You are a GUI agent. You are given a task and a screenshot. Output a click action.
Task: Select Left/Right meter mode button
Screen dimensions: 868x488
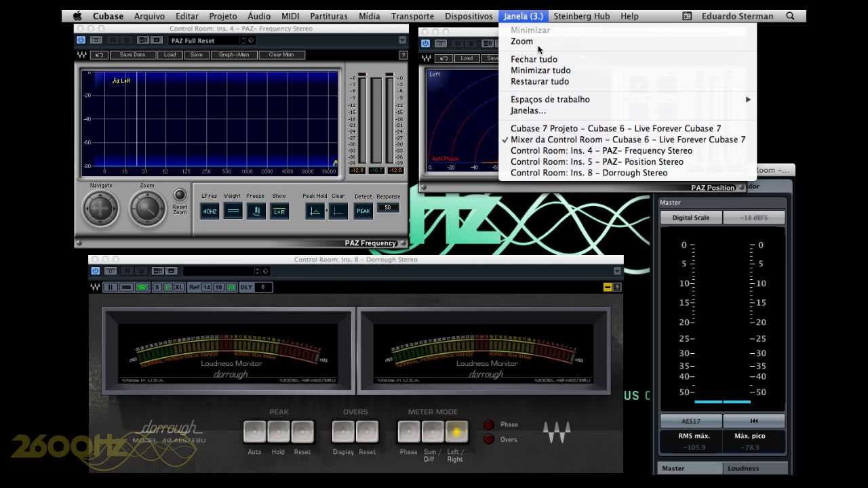[456, 432]
